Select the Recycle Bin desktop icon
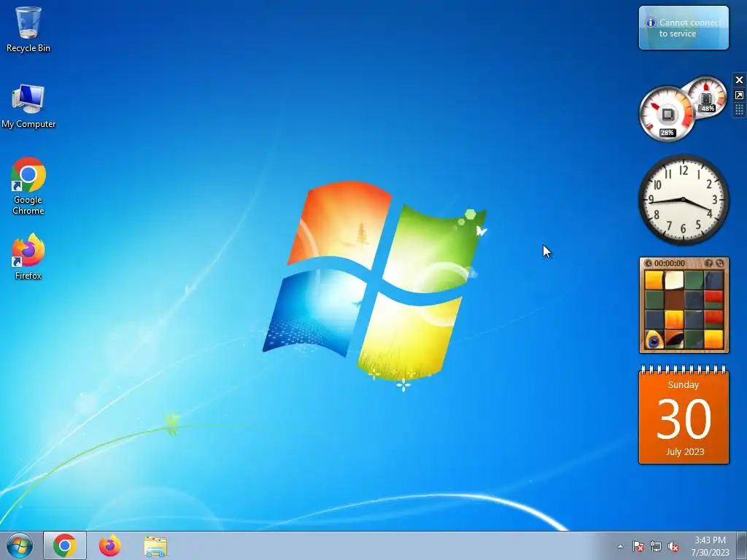 click(28, 29)
